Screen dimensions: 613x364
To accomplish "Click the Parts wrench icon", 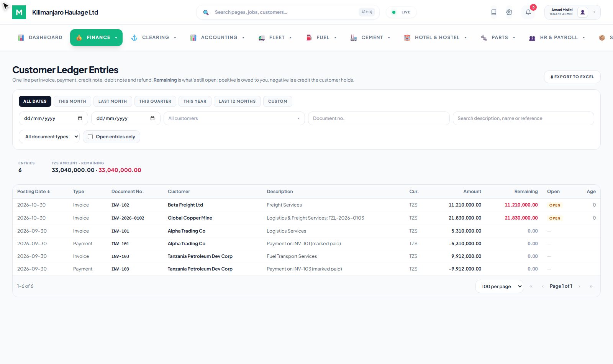I will [x=484, y=38].
